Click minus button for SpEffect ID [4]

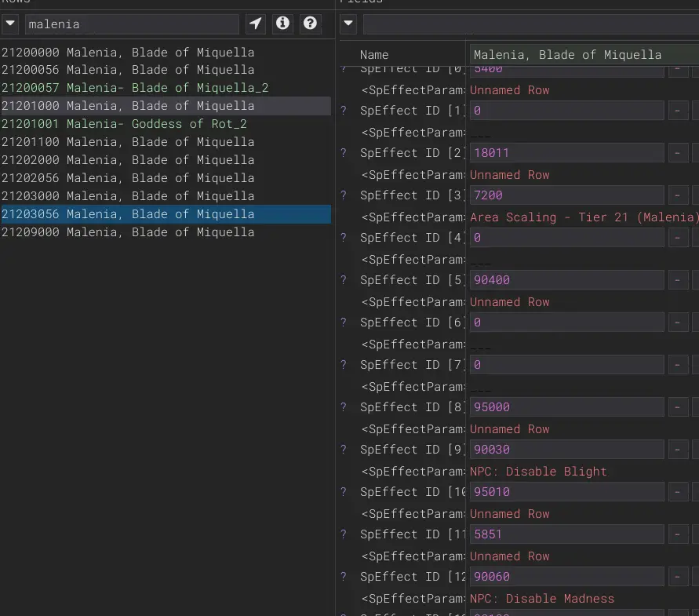point(678,238)
